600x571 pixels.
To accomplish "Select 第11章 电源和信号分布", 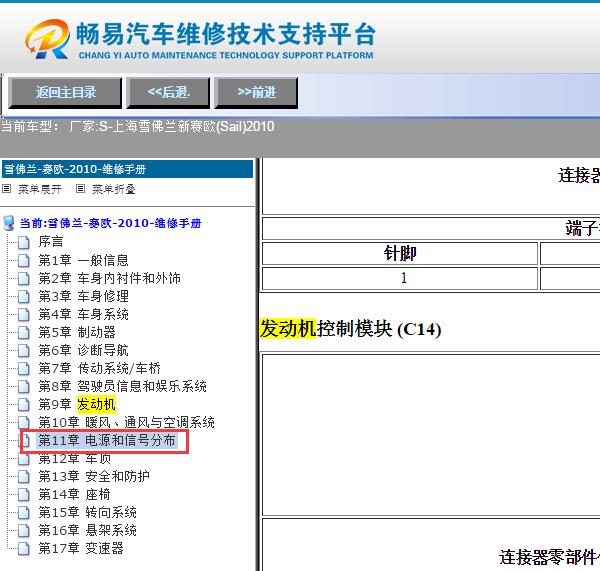I will click(107, 440).
